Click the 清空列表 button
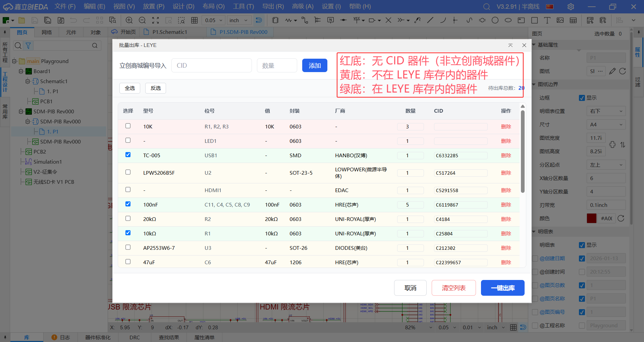This screenshot has width=644, height=342. 453,288
